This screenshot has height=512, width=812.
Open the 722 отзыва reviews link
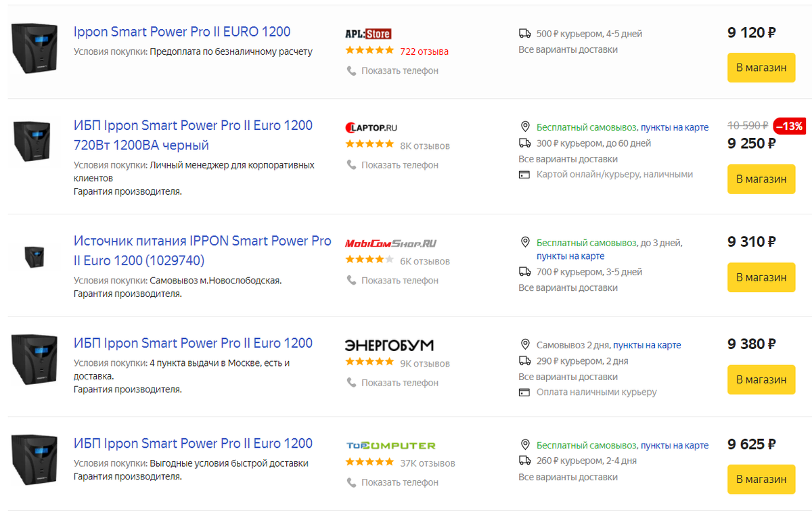click(x=424, y=51)
